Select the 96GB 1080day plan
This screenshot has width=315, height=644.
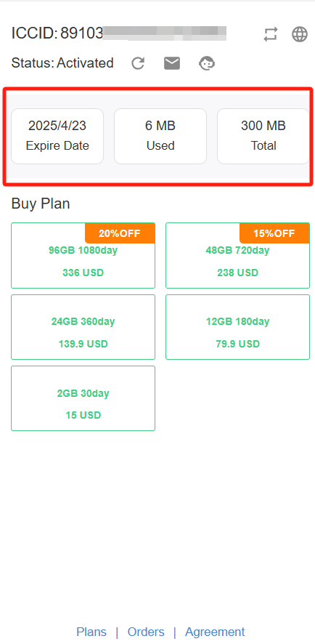point(83,255)
